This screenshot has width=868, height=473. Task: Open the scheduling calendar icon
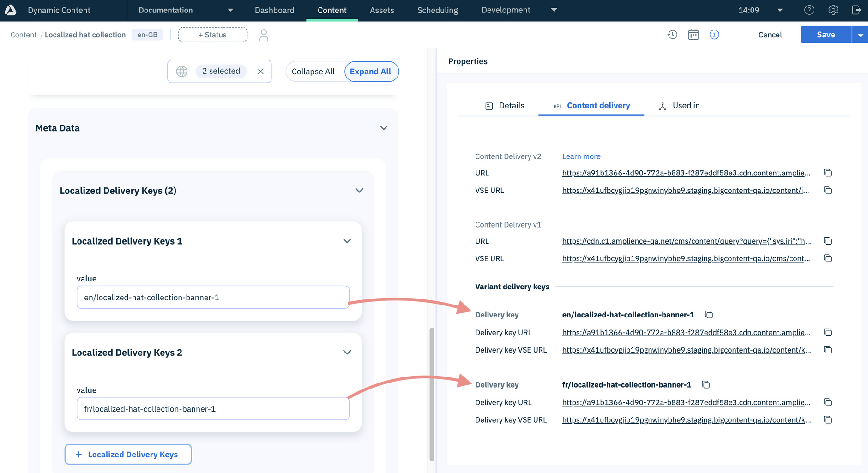(x=693, y=35)
